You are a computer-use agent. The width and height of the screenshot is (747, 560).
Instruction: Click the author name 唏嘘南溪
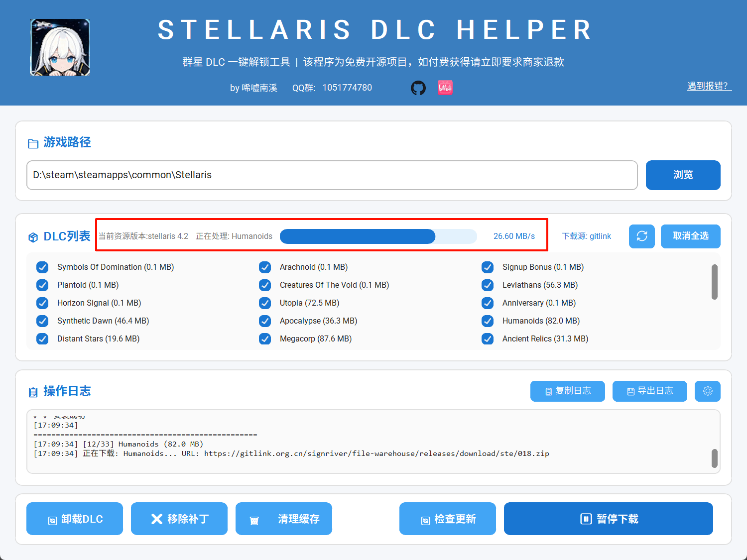(x=259, y=88)
